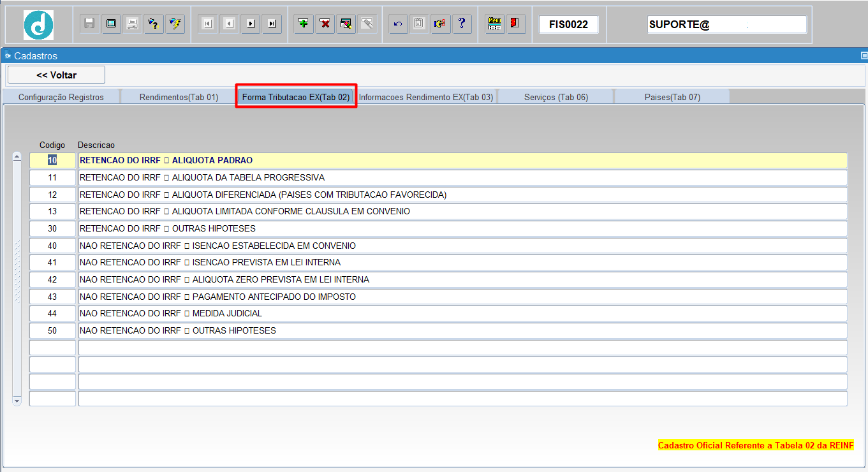The width and height of the screenshot is (868, 472).
Task: Click the undo arrow icon
Action: point(399,24)
